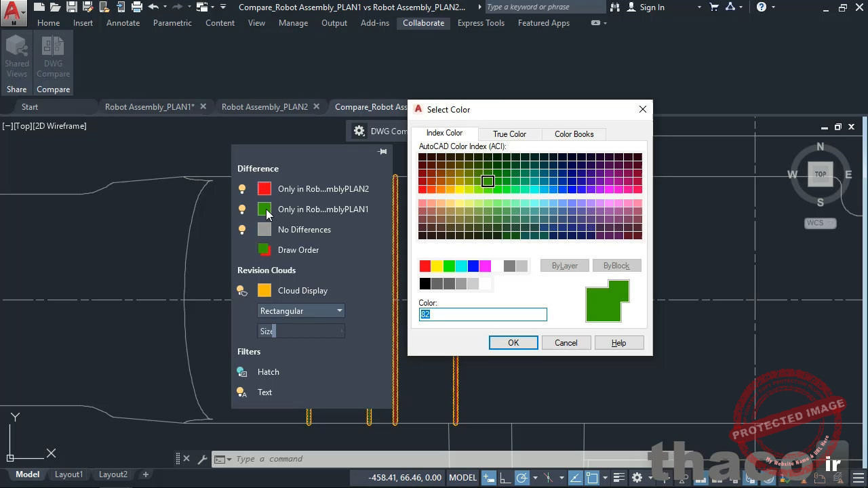Toggle the Text filter bulb
Viewport: 868px width, 488px height.
point(242,392)
